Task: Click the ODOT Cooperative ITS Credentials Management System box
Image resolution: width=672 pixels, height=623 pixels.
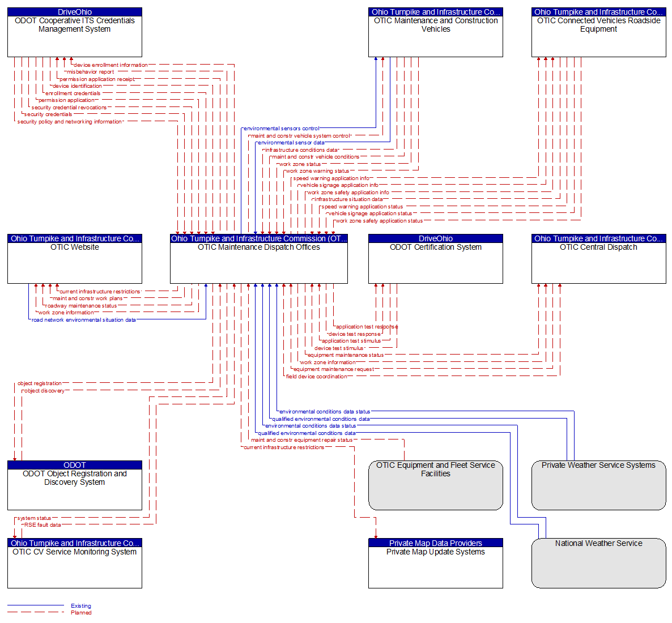Action: tap(75, 32)
